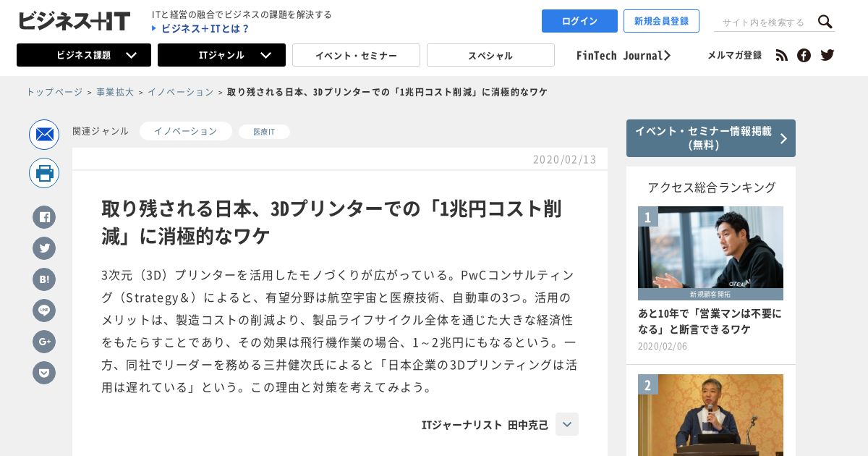Click the article date 2020/02/13
868x456 pixels.
564,159
